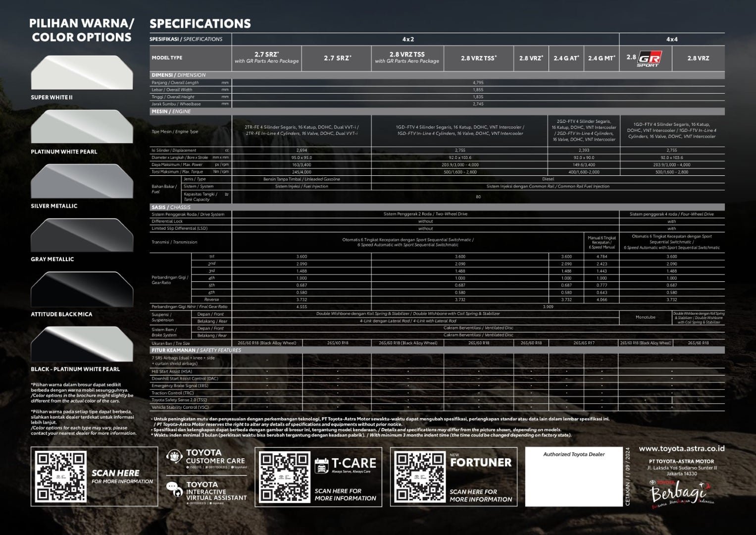The width and height of the screenshot is (756, 535).
Task: Click the 'Limited Slip Differential (LSD)' row label
Action: [x=180, y=228]
